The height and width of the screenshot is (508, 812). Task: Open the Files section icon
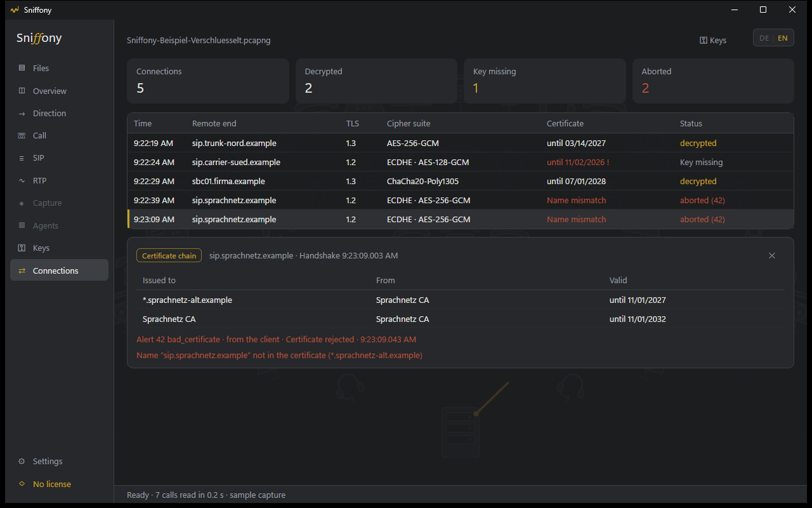click(x=22, y=68)
